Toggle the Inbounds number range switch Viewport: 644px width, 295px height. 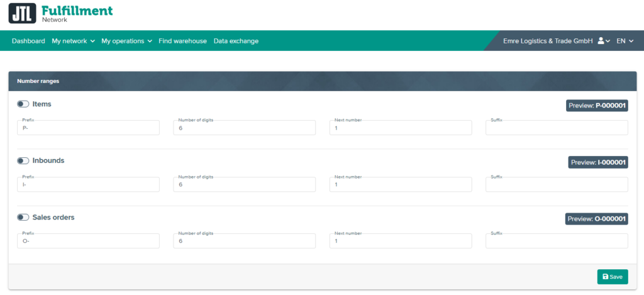click(x=23, y=160)
